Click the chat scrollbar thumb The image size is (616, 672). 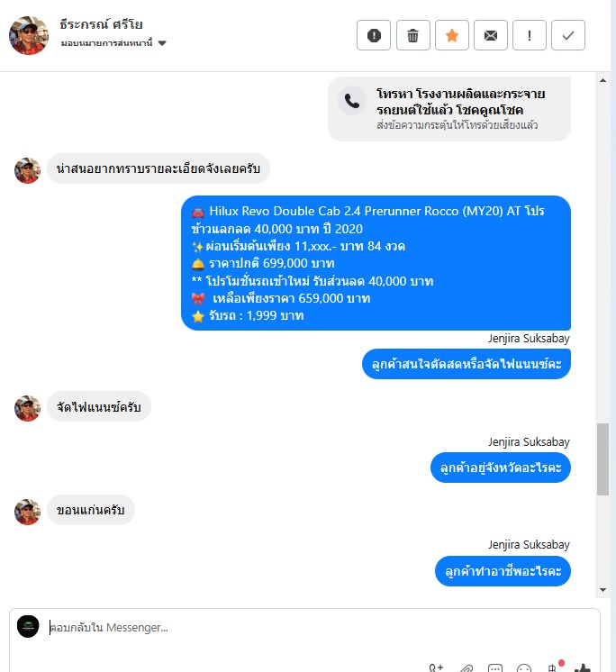click(x=602, y=459)
